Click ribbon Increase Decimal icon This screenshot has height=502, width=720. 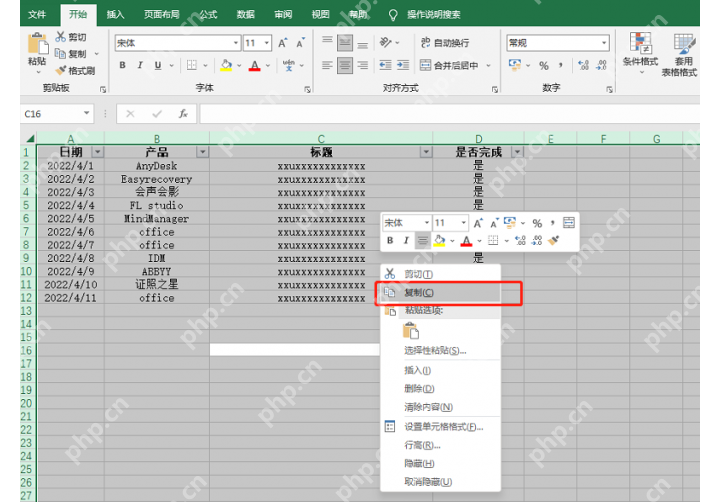click(x=583, y=65)
